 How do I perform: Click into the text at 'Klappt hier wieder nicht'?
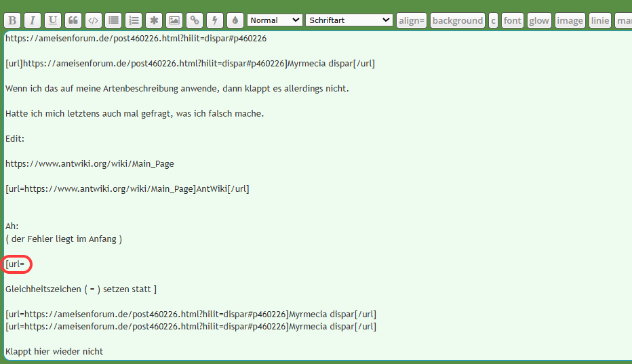[54, 352]
